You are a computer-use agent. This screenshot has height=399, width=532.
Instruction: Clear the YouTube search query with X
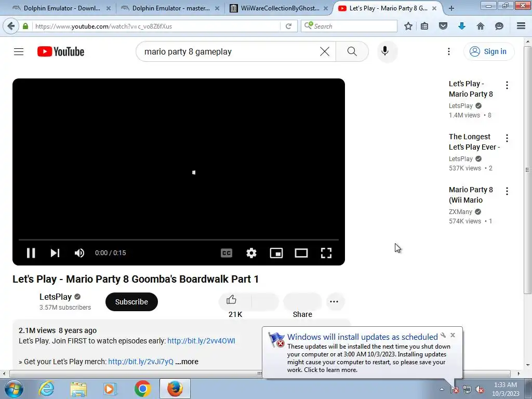[x=325, y=51]
